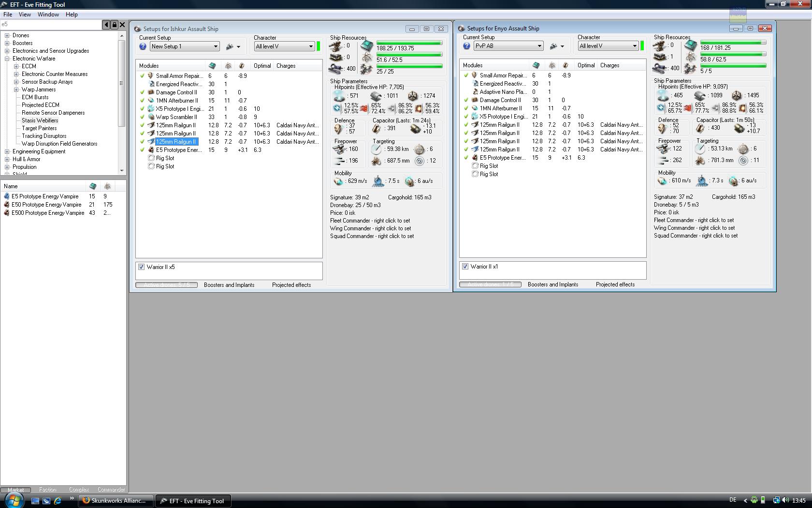Switch to the Faction tab
This screenshot has width=812, height=508.
47,490
